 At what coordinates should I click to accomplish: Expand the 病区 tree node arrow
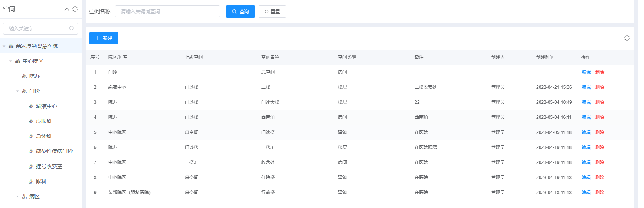coord(17,196)
